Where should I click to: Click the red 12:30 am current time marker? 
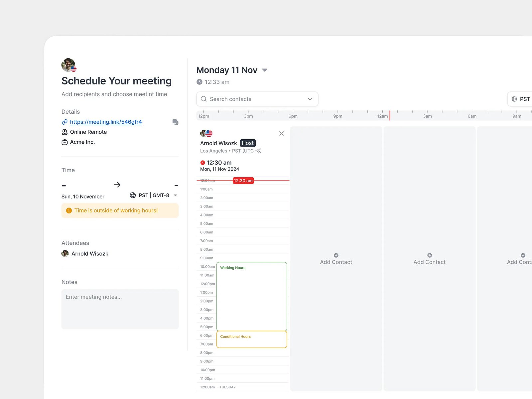pos(243,181)
